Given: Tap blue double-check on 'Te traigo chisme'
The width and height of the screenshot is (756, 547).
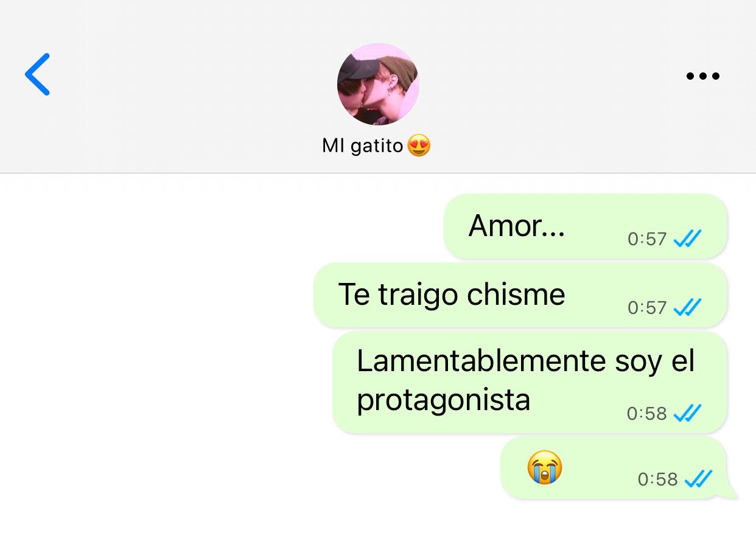Looking at the screenshot, I should click(x=688, y=307).
